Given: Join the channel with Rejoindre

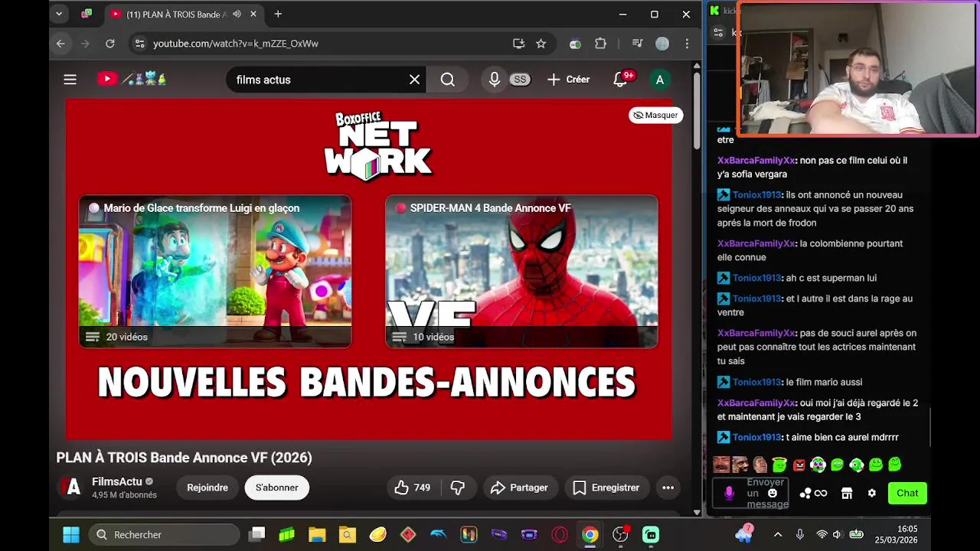Looking at the screenshot, I should tap(207, 487).
